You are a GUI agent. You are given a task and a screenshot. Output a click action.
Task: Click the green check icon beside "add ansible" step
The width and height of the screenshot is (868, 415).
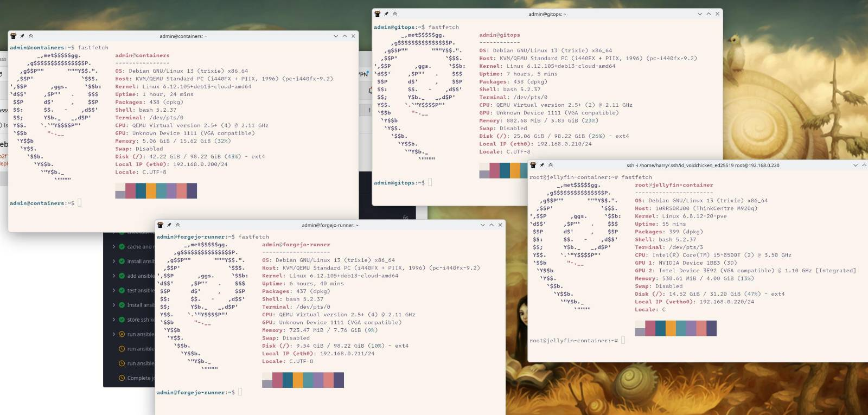coord(122,276)
